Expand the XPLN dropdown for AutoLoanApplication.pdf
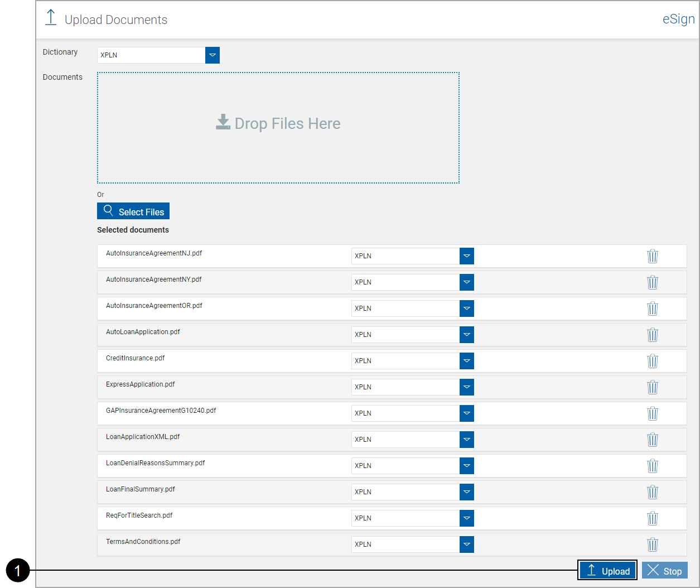This screenshot has width=700, height=588. click(x=466, y=334)
